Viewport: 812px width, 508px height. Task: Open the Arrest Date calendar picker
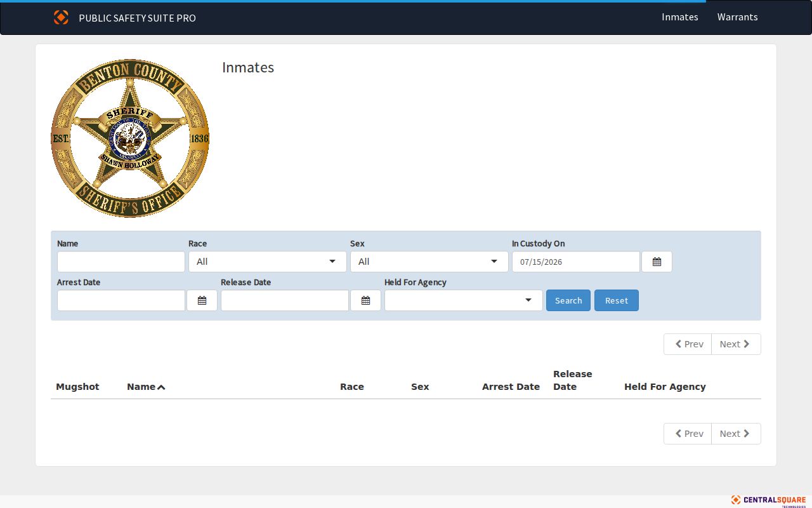point(202,300)
